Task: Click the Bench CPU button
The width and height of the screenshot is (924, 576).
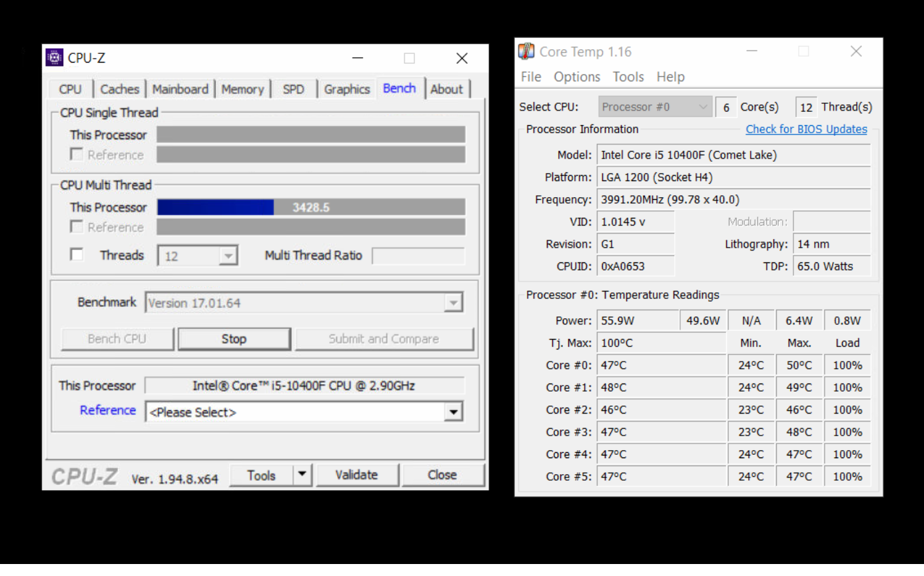Action: 117,339
